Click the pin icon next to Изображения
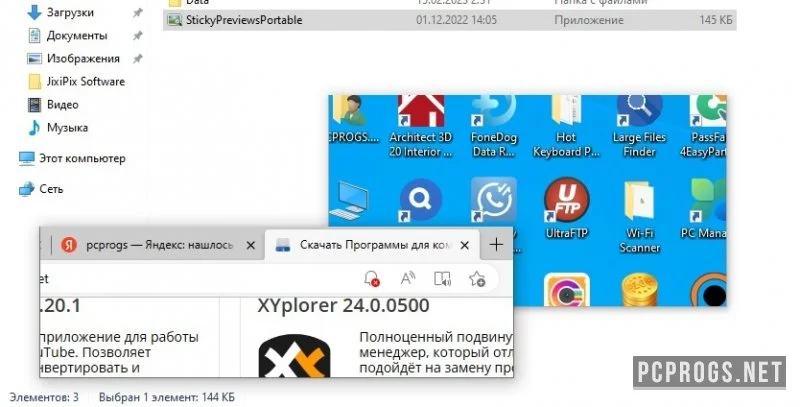Screen dimensions: 800x407 coord(138,59)
